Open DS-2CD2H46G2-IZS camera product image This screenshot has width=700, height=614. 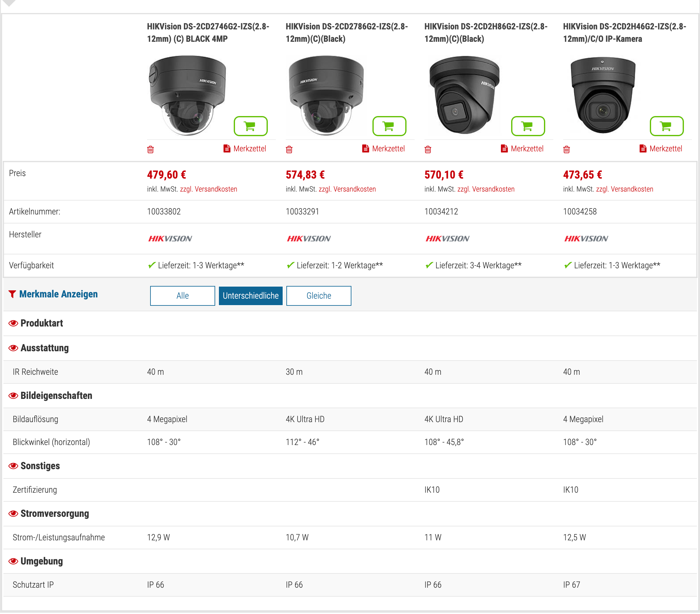tap(603, 95)
